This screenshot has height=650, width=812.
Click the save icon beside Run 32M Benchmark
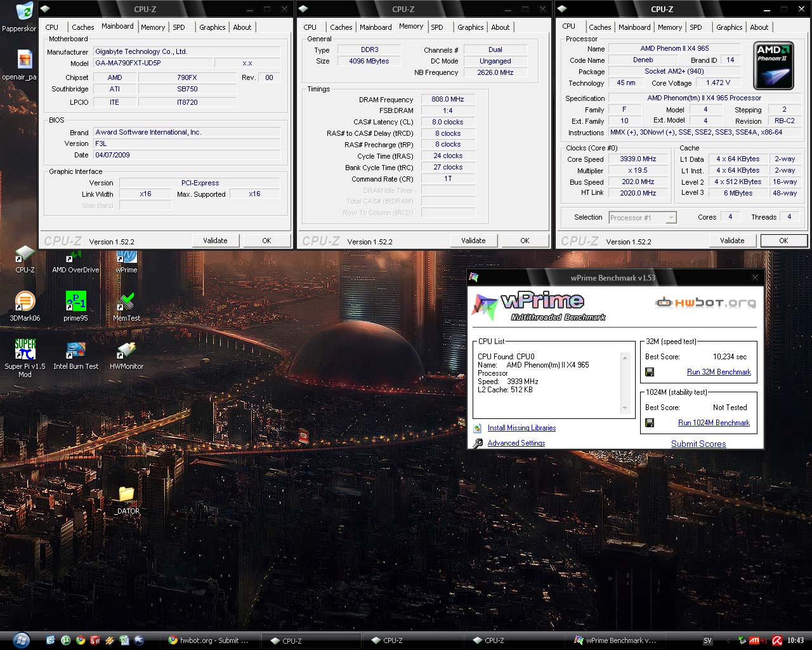[649, 372]
